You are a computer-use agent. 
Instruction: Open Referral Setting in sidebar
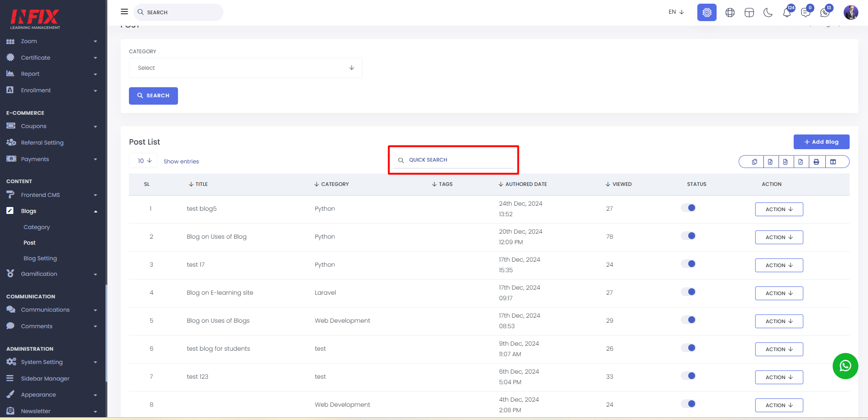[x=42, y=143]
